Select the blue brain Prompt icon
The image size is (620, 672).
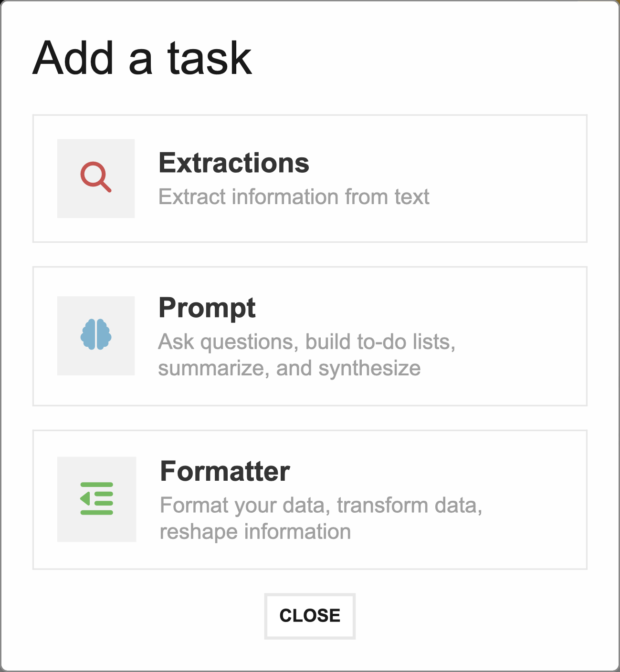pyautogui.click(x=96, y=335)
